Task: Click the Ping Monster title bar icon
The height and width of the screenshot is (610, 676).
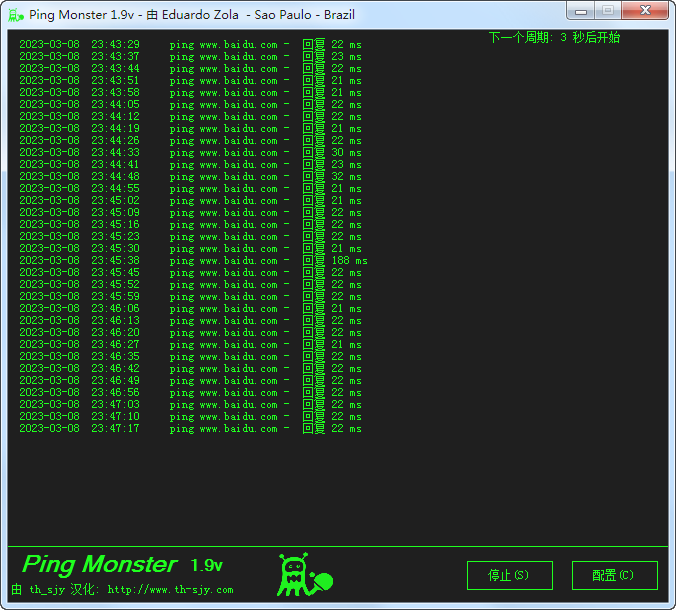Action: point(15,15)
